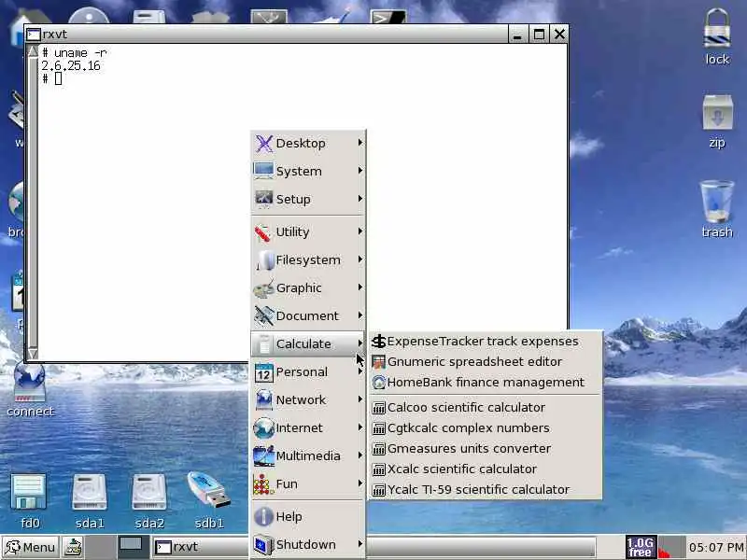
Task: Click the Calculate menu icon
Action: (264, 343)
